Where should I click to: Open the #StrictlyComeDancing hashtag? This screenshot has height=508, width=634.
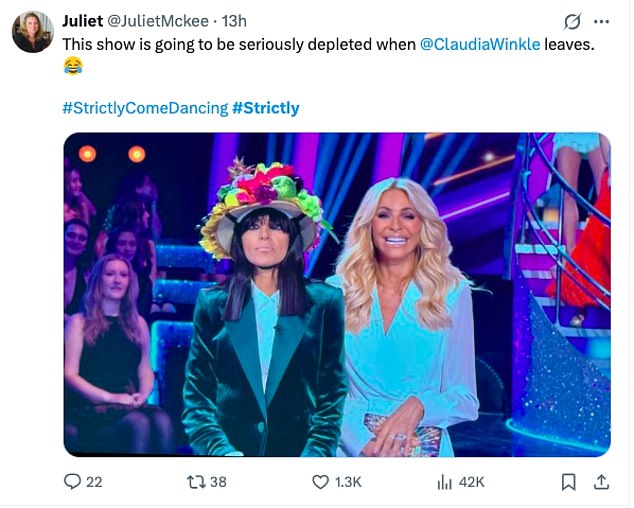click(x=145, y=107)
